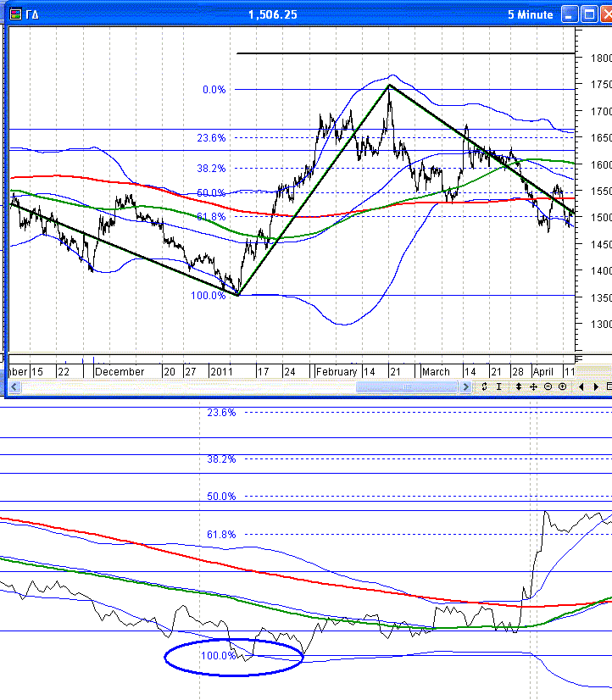This screenshot has height=700, width=612.
Task: Click the horizontal scrollbar thumb
Action: click(x=405, y=386)
